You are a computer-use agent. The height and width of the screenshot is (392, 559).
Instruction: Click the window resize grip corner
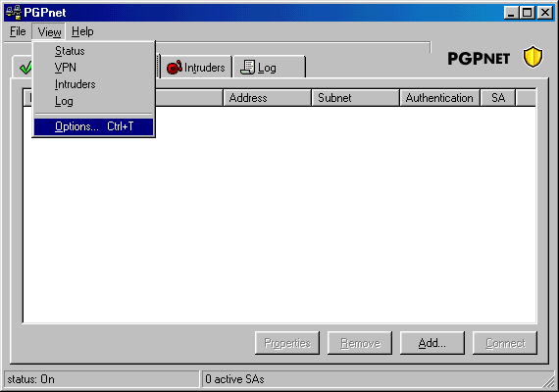click(549, 381)
